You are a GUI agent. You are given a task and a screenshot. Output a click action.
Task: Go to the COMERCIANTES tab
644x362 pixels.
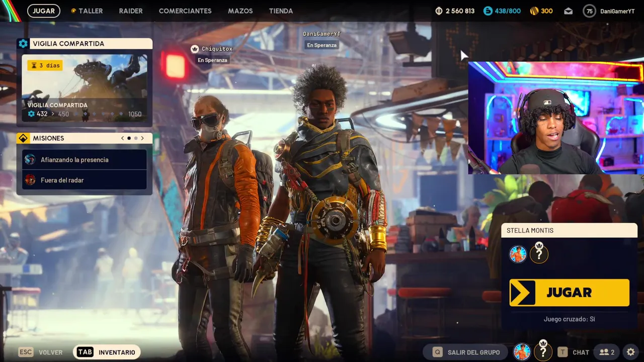click(185, 11)
